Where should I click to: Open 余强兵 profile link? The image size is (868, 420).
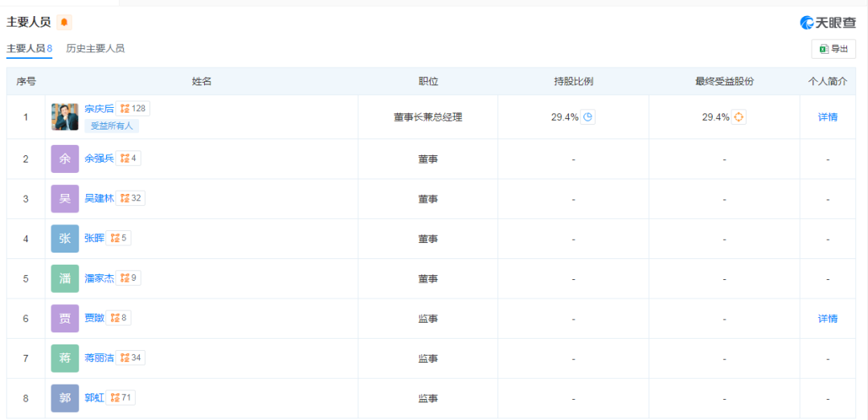99,159
